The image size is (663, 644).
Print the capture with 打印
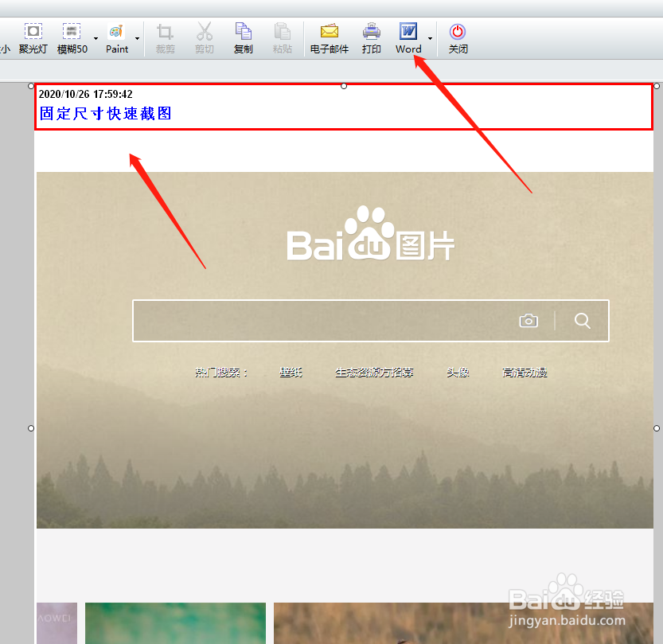pyautogui.click(x=371, y=38)
